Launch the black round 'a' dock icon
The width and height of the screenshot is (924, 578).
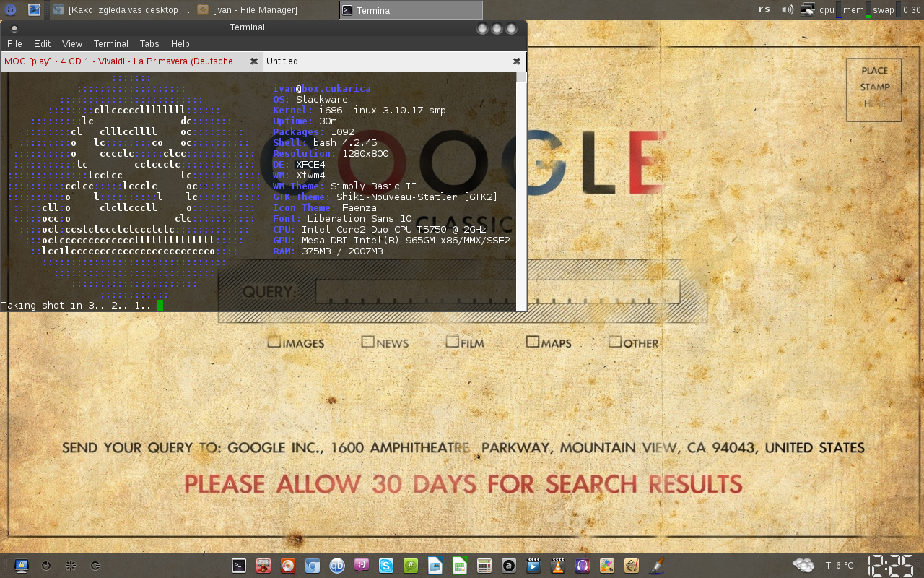(x=509, y=566)
